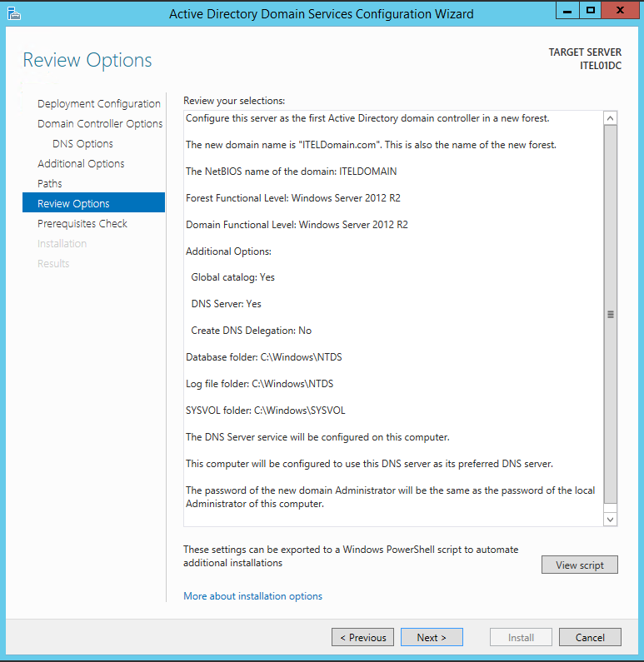The height and width of the screenshot is (662, 644).
Task: Click the Additional Options: line in selections
Action: [228, 251]
